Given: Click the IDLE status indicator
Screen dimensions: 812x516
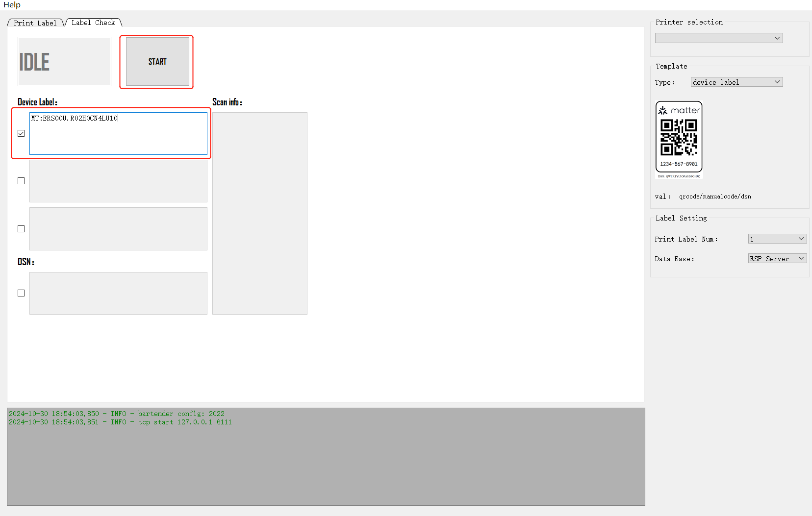Looking at the screenshot, I should pyautogui.click(x=64, y=61).
